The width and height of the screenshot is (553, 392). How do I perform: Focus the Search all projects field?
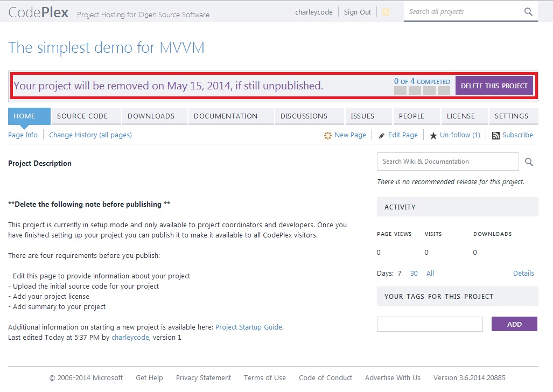click(x=464, y=12)
